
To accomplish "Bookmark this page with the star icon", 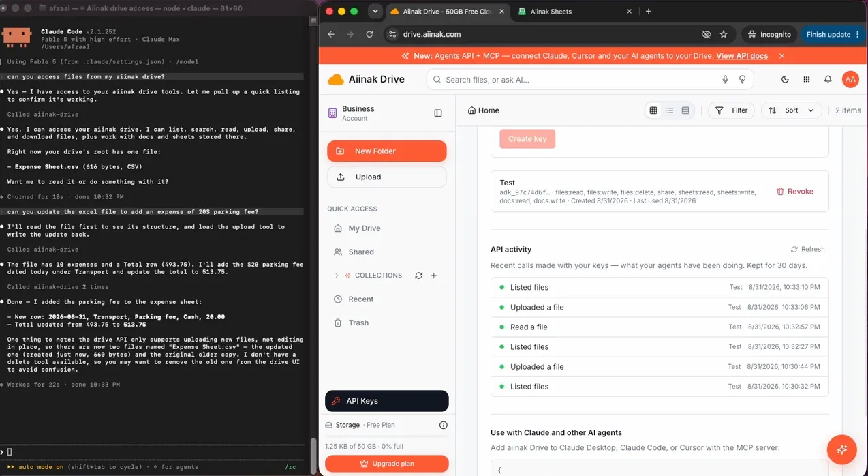I will pyautogui.click(x=724, y=34).
